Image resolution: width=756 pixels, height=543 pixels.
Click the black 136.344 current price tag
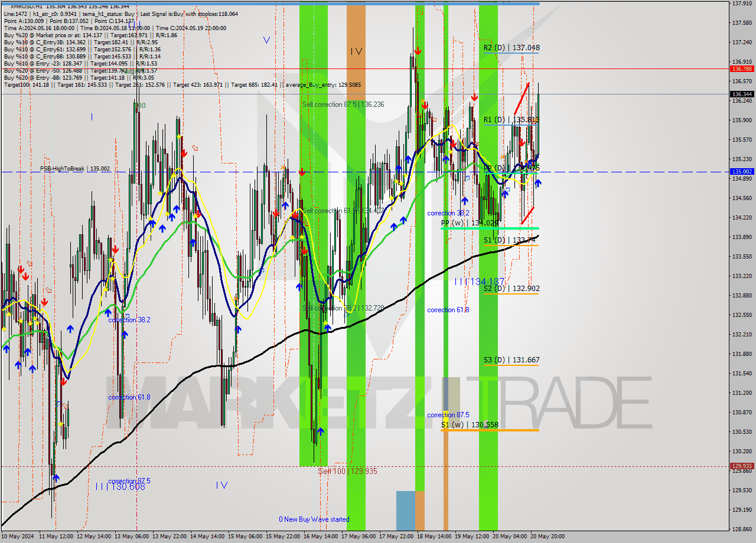pos(742,94)
